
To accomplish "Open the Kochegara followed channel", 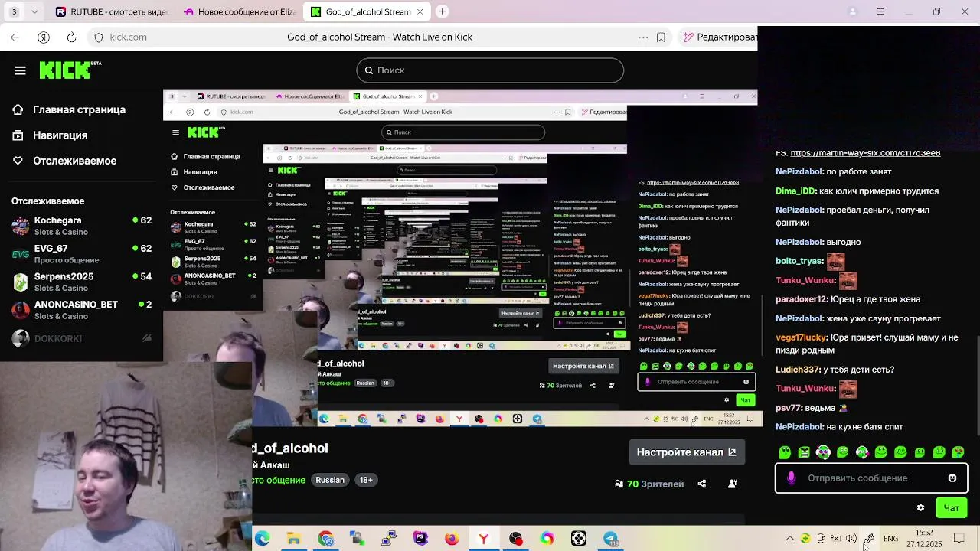I will 81,226.
